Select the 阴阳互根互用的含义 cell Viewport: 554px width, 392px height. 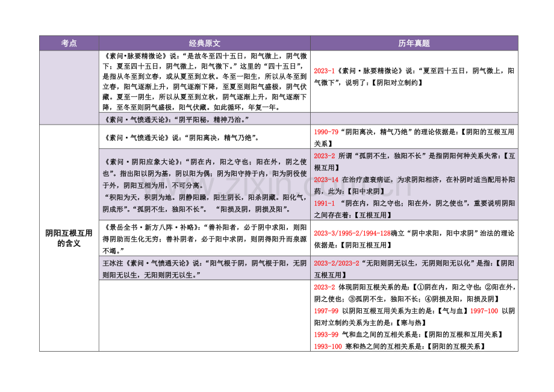click(69, 238)
